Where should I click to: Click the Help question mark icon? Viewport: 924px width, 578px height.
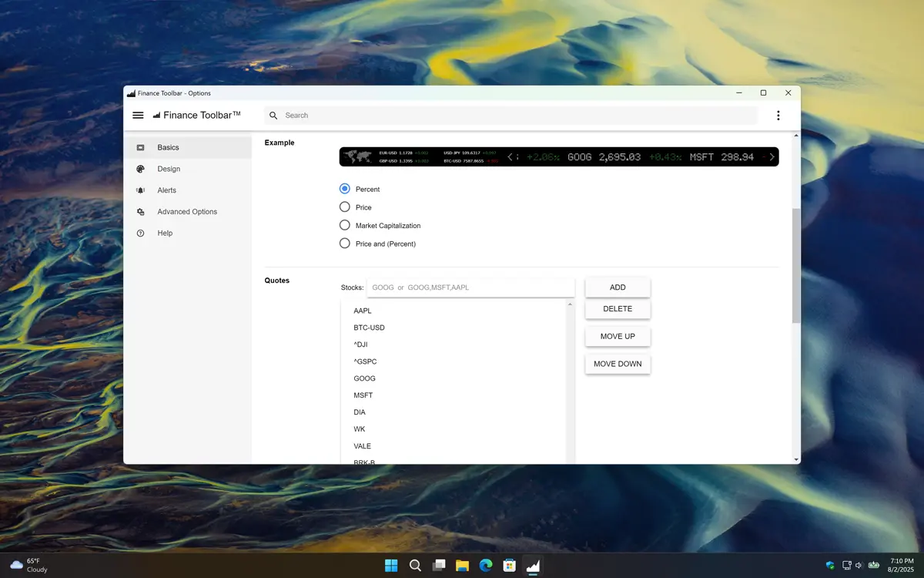coord(140,233)
